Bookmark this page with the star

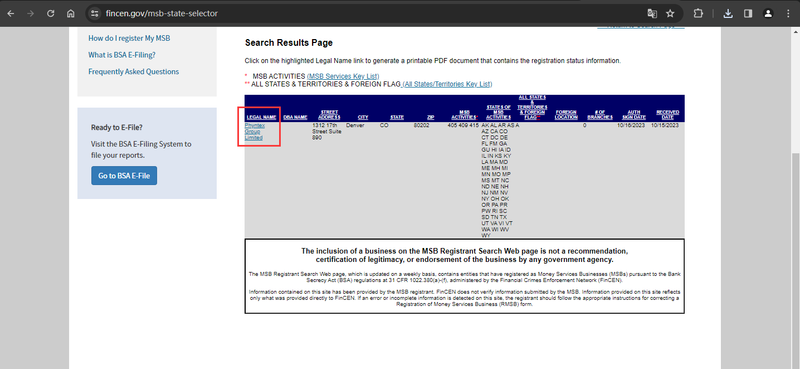tap(670, 14)
